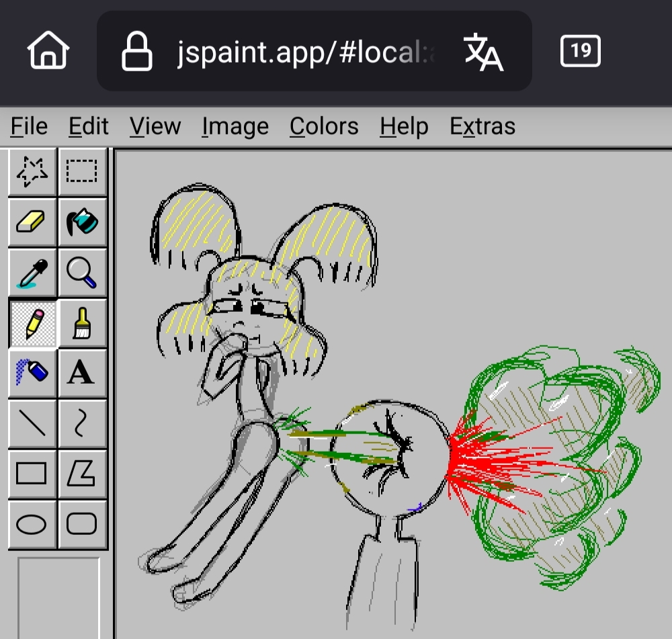The width and height of the screenshot is (672, 639).
Task: Pick the Ellipse tool
Action: pyautogui.click(x=32, y=523)
